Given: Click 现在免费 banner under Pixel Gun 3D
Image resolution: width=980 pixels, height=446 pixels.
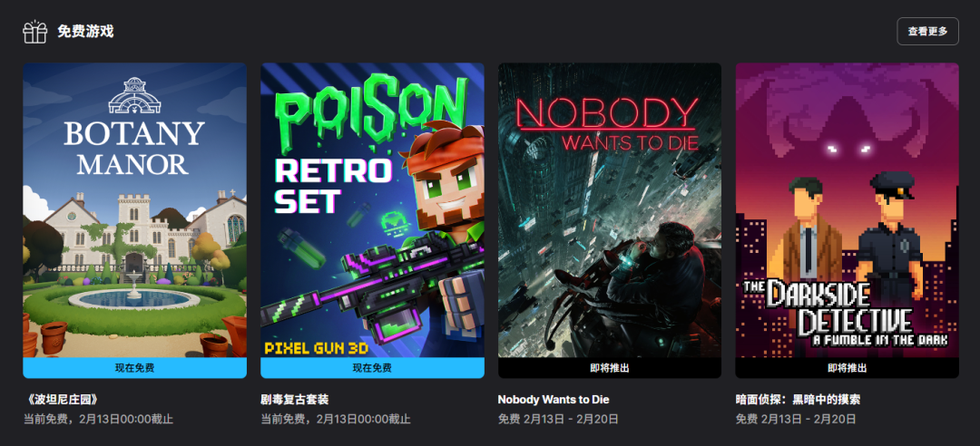Looking at the screenshot, I should coord(373,368).
